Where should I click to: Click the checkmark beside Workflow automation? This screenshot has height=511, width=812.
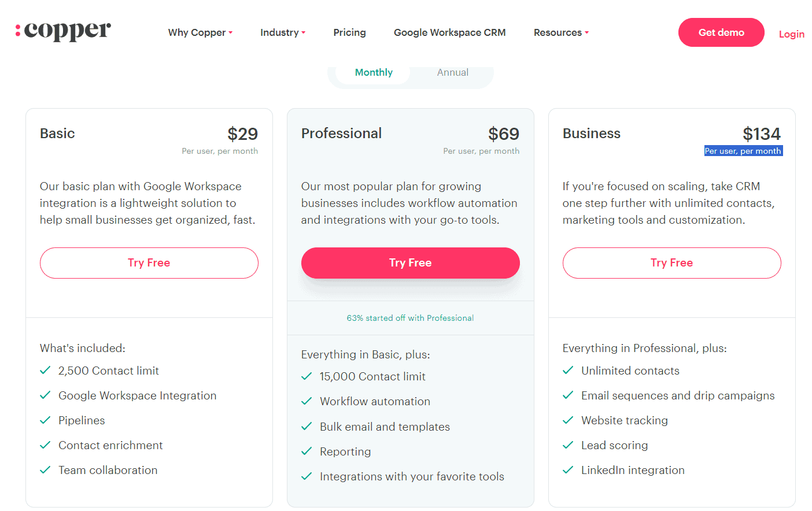307,401
